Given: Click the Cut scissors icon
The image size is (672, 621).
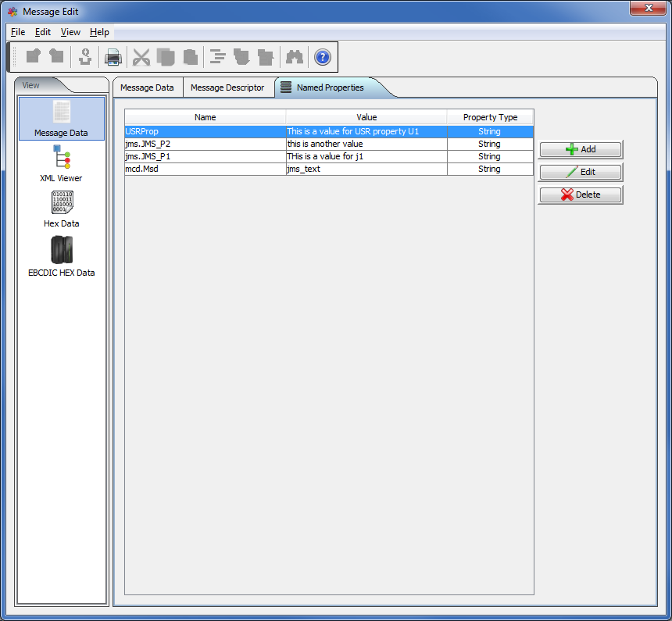Looking at the screenshot, I should [141, 57].
